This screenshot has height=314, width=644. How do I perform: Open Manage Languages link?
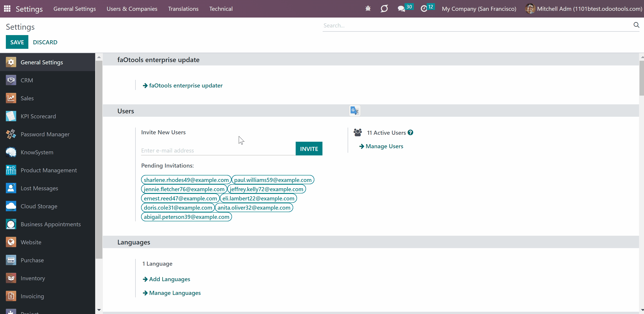[171, 293]
